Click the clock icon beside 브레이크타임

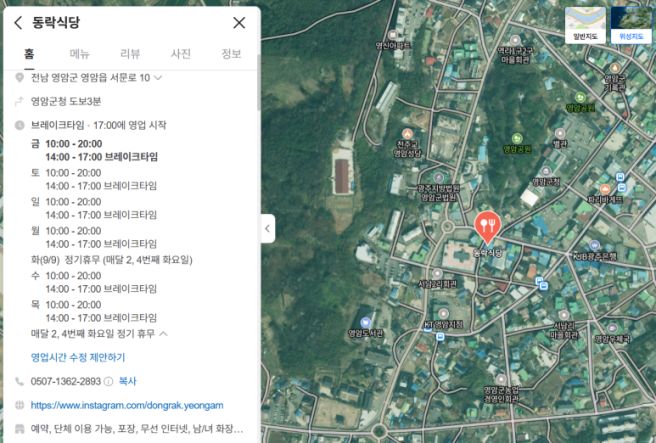pyautogui.click(x=19, y=125)
